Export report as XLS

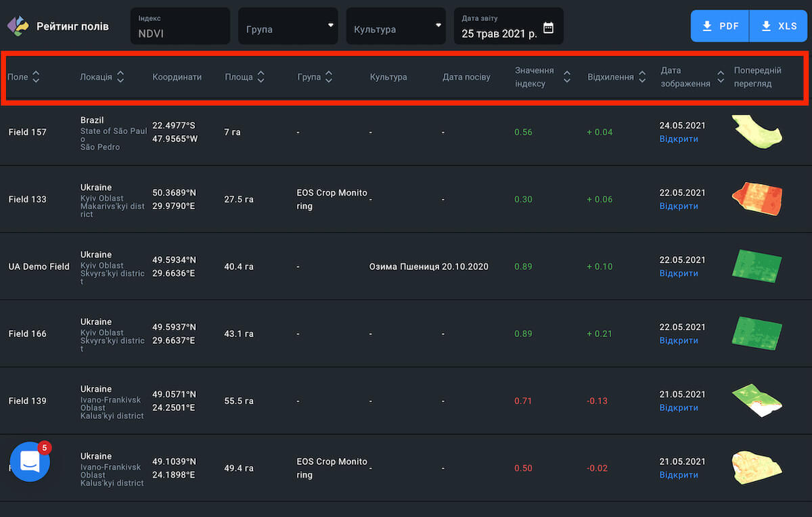pos(779,26)
